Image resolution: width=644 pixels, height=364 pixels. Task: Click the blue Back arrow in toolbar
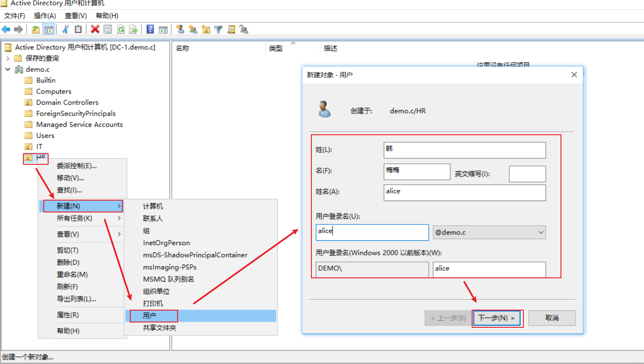click(x=6, y=30)
